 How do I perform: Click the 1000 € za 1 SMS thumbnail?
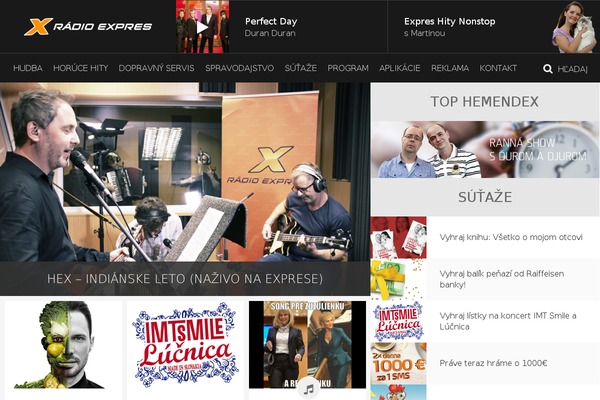tap(398, 364)
